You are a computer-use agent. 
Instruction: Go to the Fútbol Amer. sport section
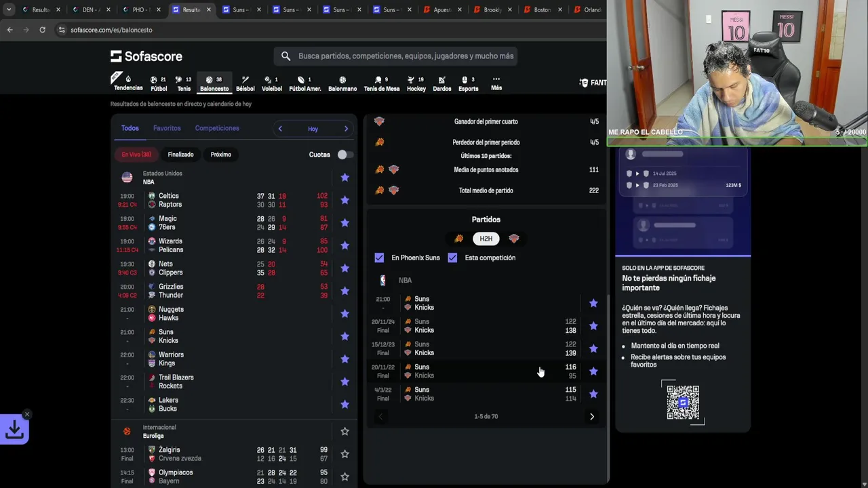305,83
